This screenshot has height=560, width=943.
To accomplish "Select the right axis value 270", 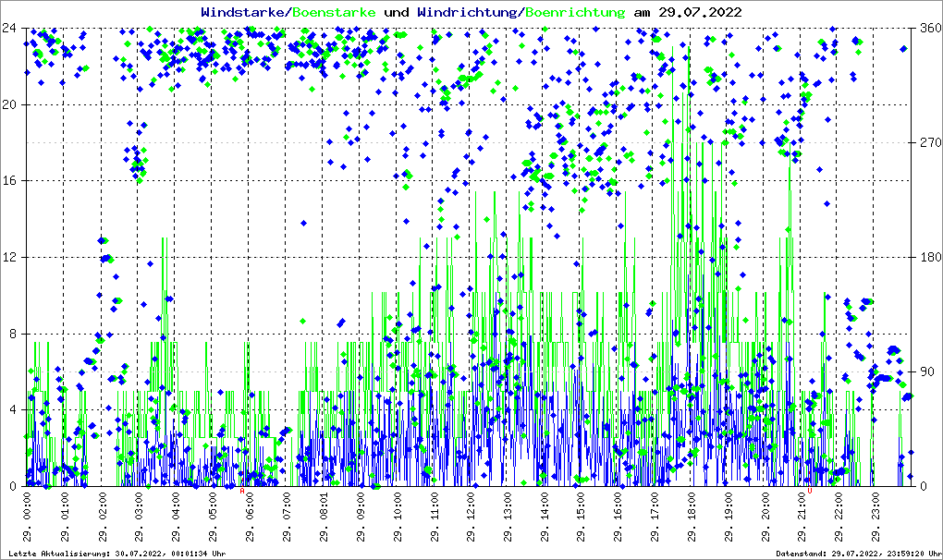I will pos(929,143).
